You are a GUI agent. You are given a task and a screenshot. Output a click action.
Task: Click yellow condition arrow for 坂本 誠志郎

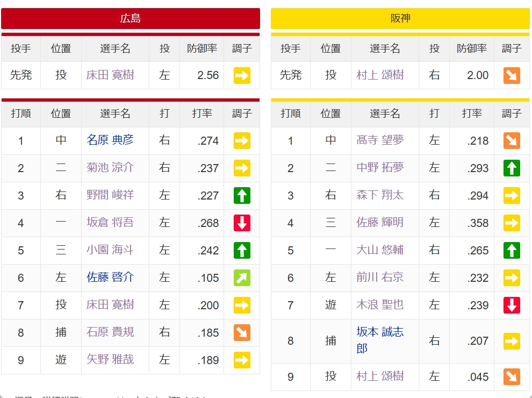coord(512,342)
